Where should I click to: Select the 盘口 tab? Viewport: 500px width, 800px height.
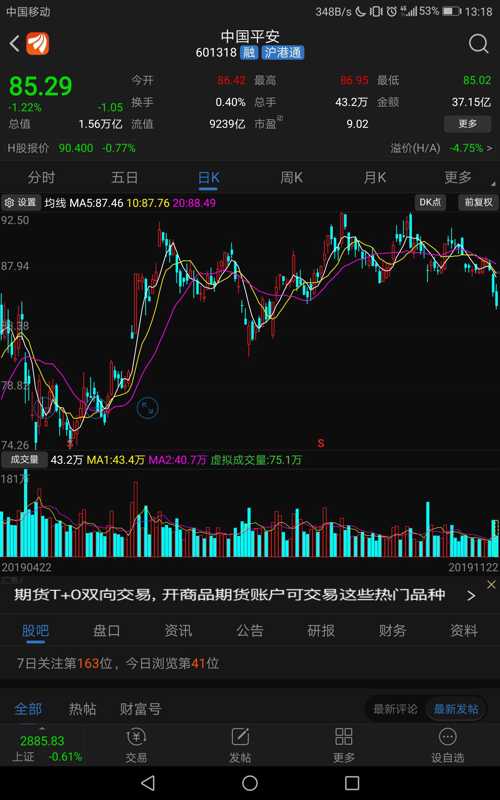(x=107, y=631)
